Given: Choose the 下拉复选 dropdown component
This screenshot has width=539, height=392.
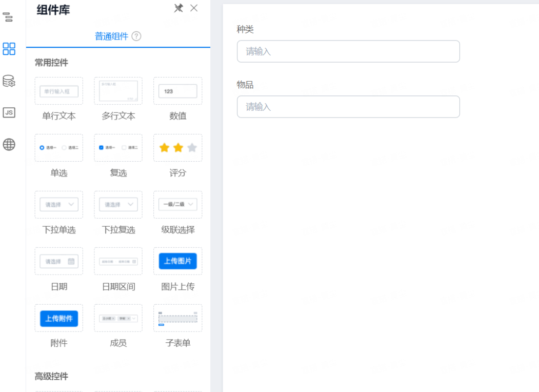Looking at the screenshot, I should tap(118, 205).
